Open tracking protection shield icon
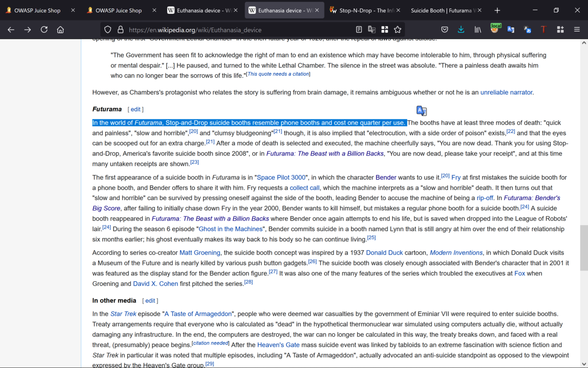The width and height of the screenshot is (588, 368). tap(108, 29)
